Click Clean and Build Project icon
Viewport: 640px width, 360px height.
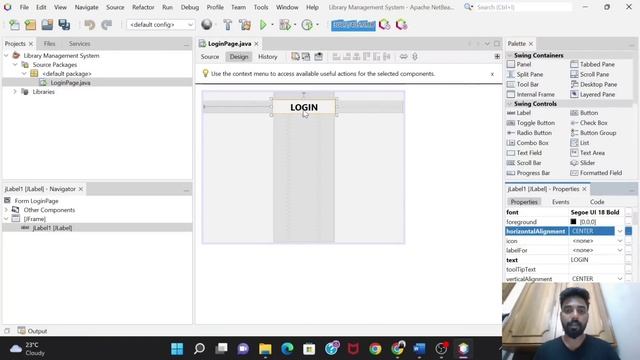click(245, 25)
